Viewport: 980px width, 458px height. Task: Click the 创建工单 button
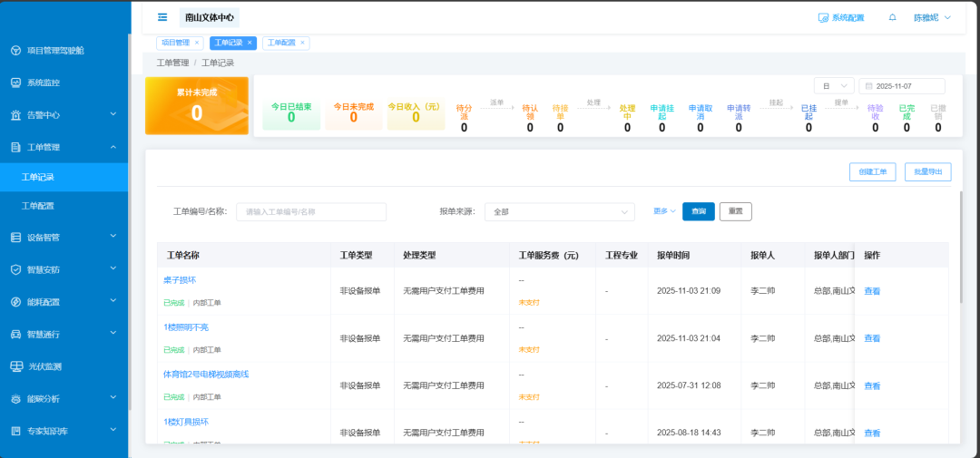(x=873, y=171)
